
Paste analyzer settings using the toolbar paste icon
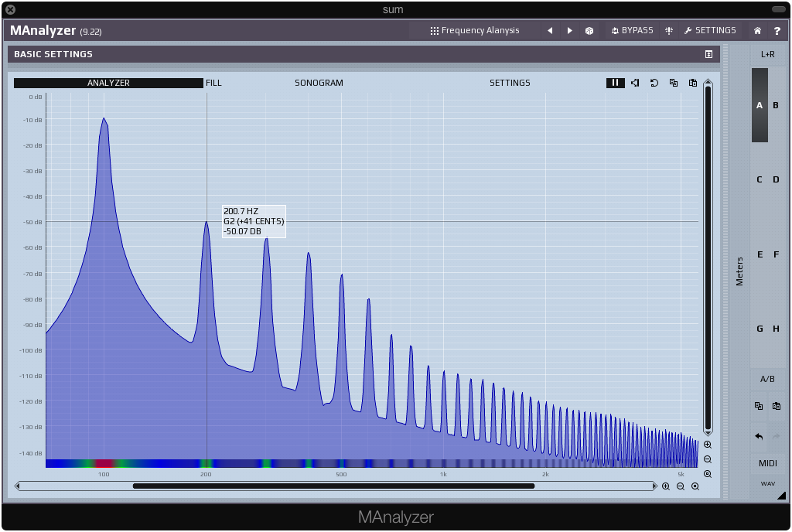(x=693, y=83)
